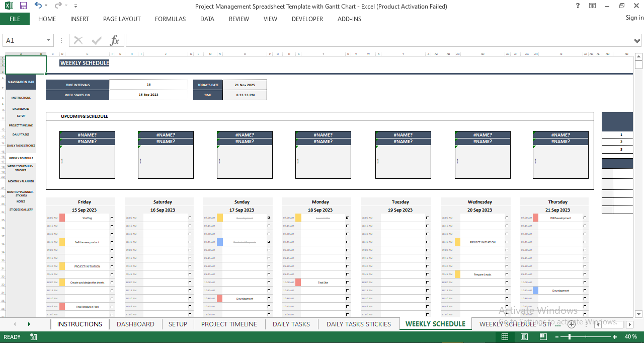This screenshot has height=343, width=644.
Task: Uncheck the Launch Site checkbox on Monday
Action: (346, 218)
